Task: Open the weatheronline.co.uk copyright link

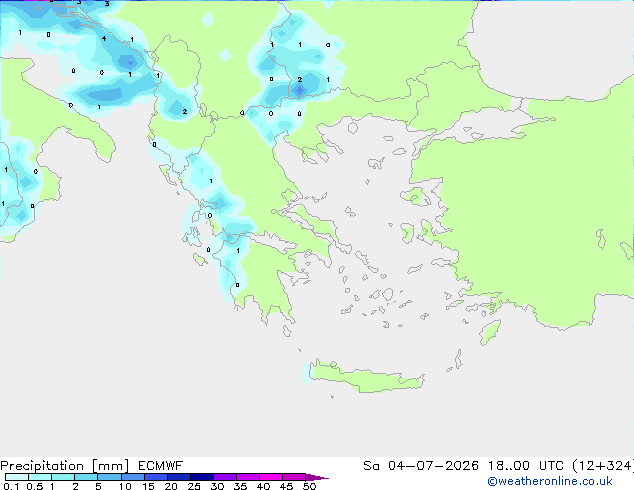Action: click(x=550, y=481)
